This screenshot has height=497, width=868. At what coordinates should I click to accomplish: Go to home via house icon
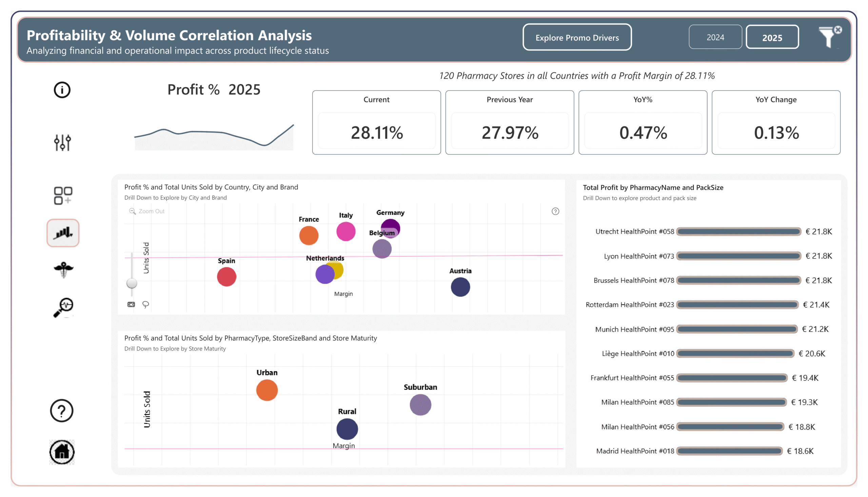coord(62,452)
